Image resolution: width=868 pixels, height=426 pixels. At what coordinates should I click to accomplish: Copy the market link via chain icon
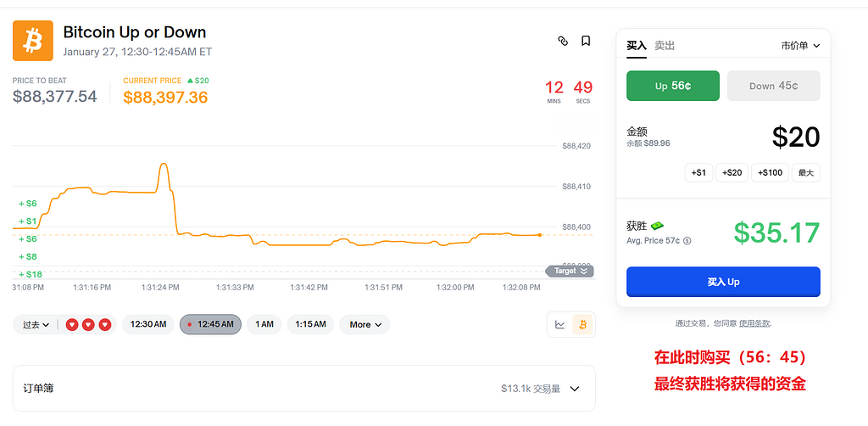[x=562, y=41]
